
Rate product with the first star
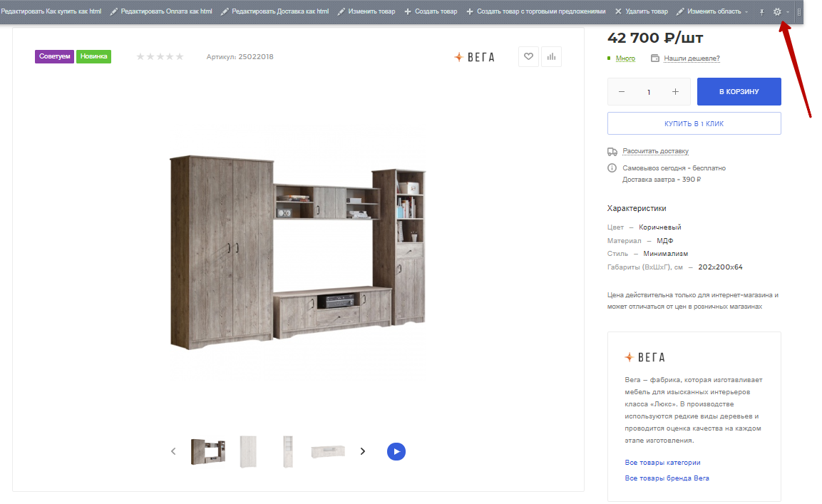tap(140, 56)
